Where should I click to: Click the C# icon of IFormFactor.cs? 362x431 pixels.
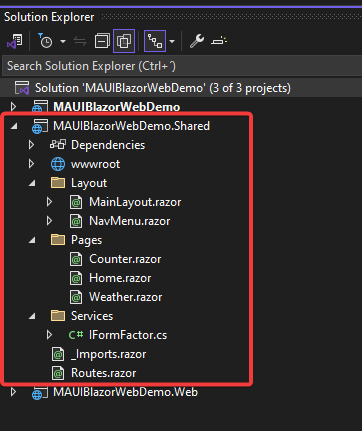coord(76,335)
